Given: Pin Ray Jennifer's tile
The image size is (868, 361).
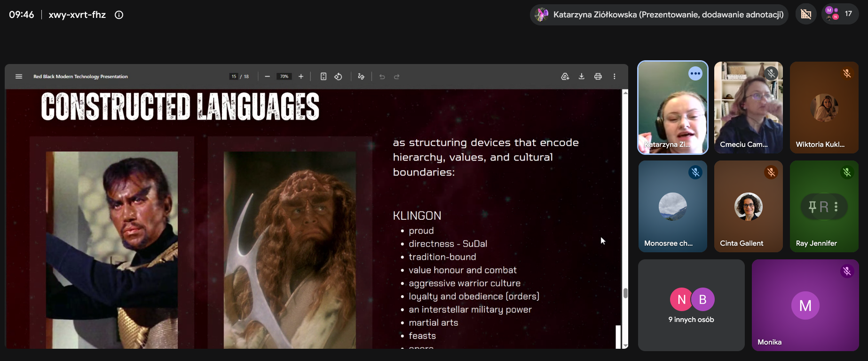Looking at the screenshot, I should click(812, 206).
